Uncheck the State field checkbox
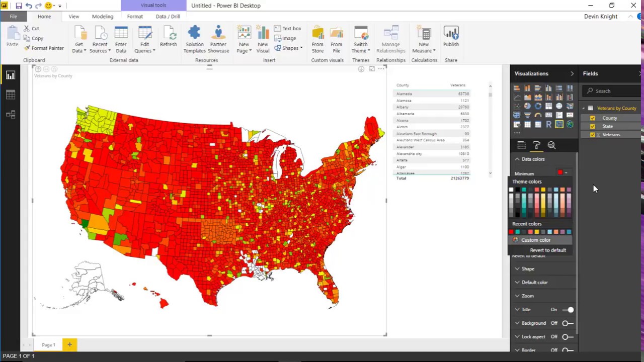644x362 pixels. pos(592,126)
